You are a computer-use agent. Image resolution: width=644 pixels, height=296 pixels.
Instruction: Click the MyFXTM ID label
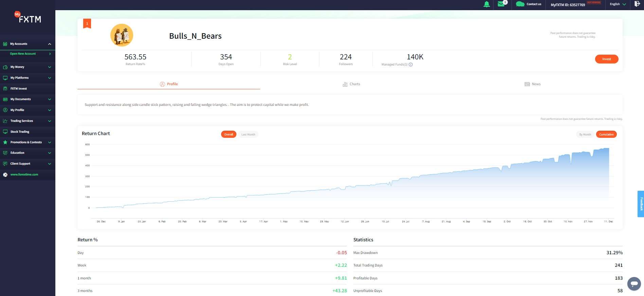(x=568, y=5)
